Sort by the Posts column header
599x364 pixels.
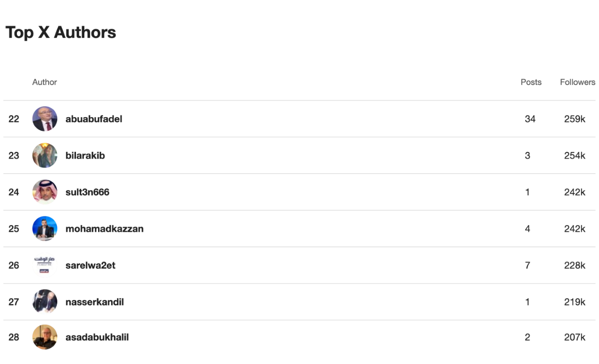coord(531,82)
